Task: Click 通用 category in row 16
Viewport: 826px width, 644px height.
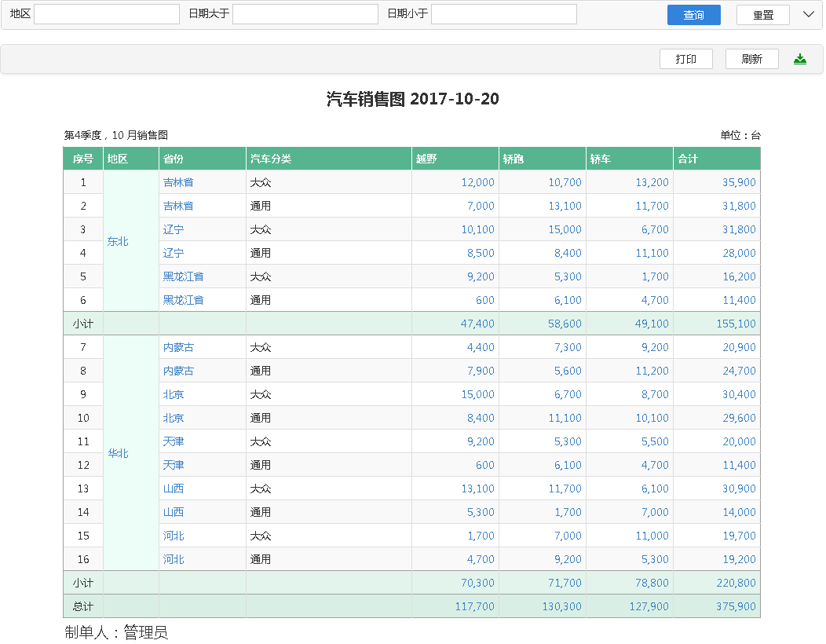Action: pos(260,559)
